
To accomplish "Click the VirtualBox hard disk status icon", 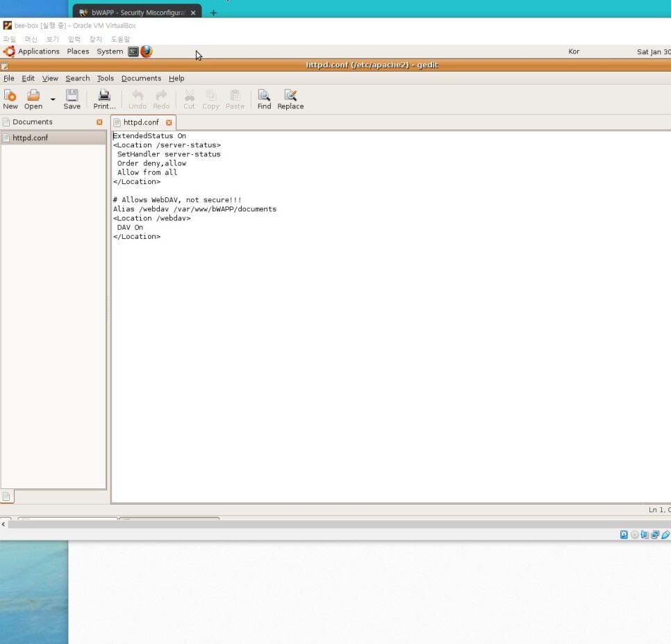I will 624,534.
